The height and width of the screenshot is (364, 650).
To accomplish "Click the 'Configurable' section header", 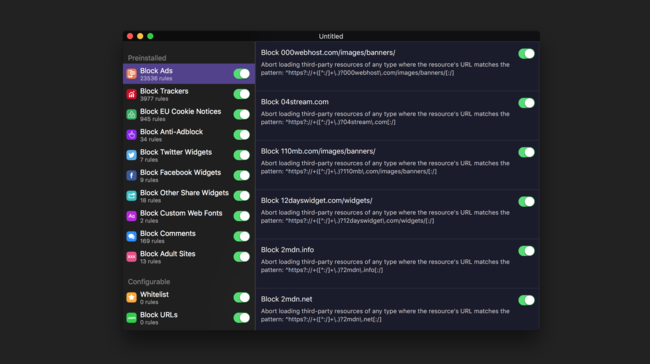I will click(149, 282).
